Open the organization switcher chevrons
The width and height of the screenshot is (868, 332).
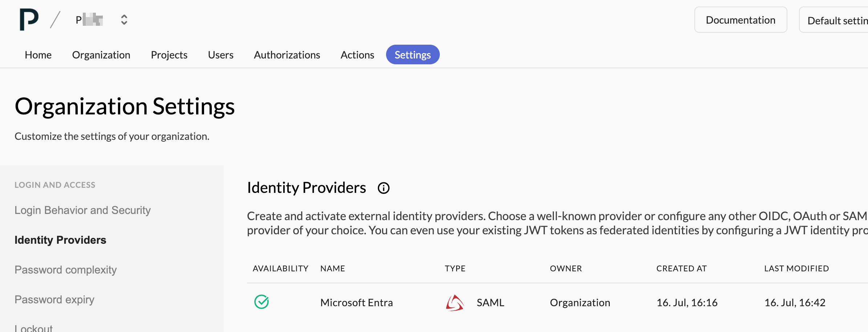click(124, 20)
